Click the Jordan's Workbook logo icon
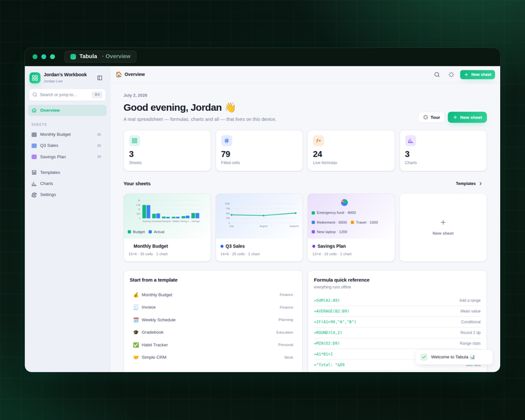525x420 pixels. tap(35, 77)
